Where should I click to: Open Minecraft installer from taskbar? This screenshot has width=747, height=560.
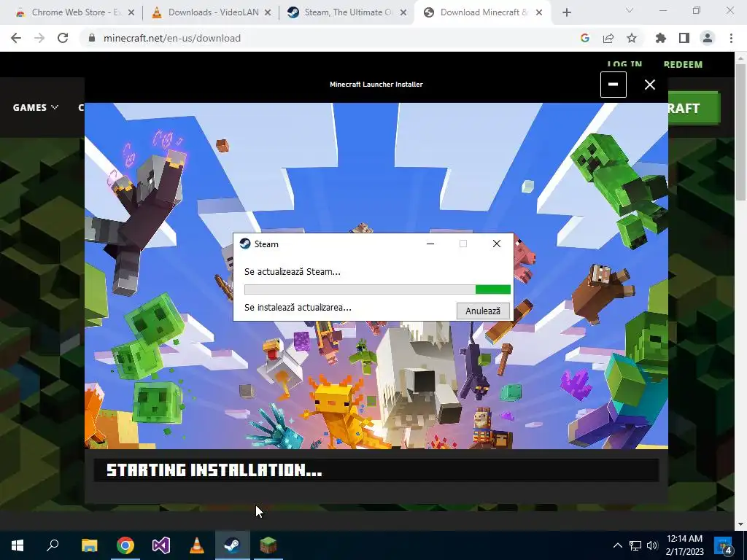[x=268, y=545]
